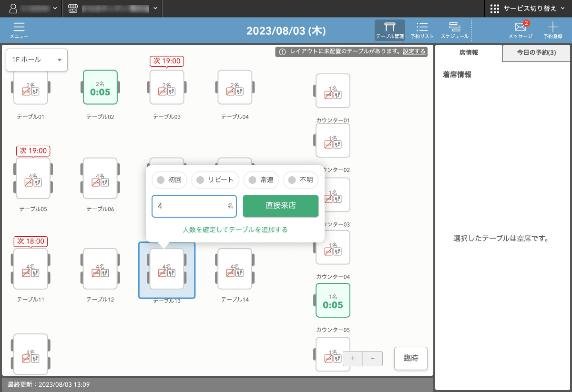Click footprints icon on テーブル14

coord(238,273)
